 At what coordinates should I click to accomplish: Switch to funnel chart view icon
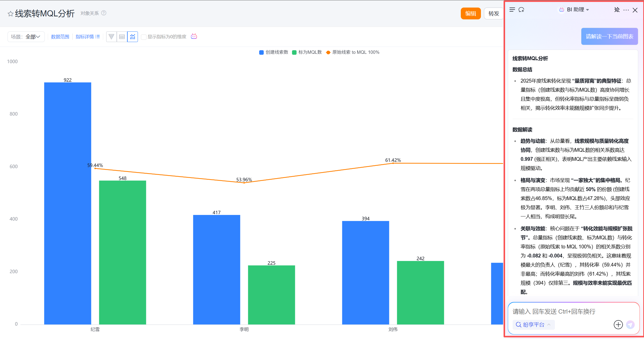click(x=111, y=37)
